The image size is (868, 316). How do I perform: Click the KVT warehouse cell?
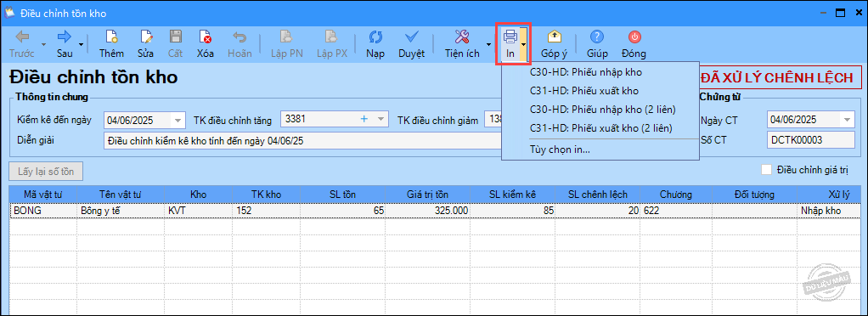[x=198, y=211]
